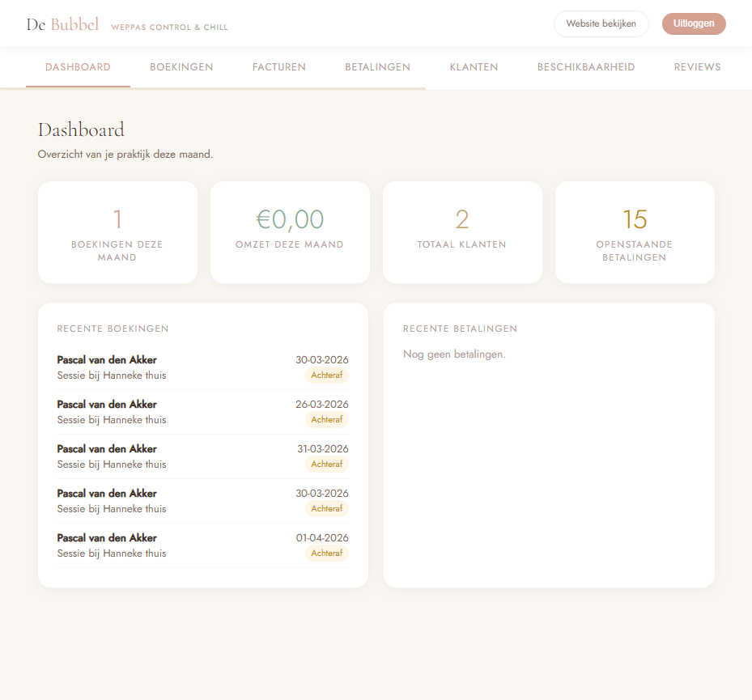Click the Achteraf badge on 26-03-2026 booking

(x=327, y=420)
